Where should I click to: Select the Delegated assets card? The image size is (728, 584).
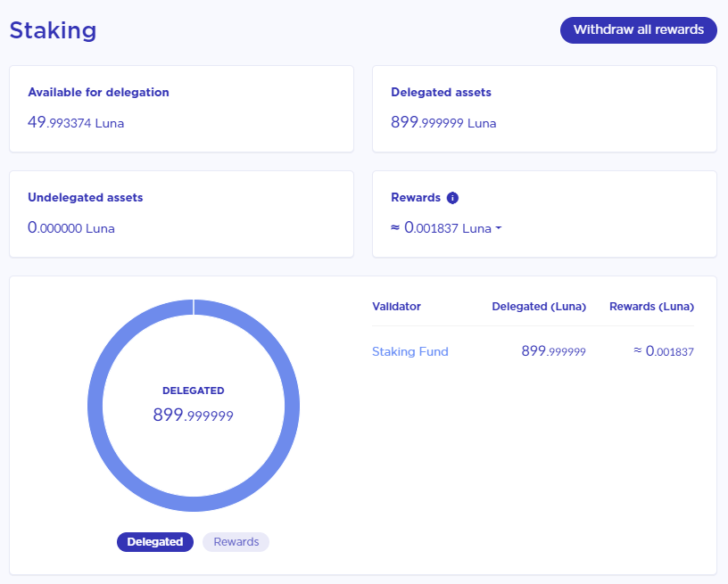click(x=545, y=109)
